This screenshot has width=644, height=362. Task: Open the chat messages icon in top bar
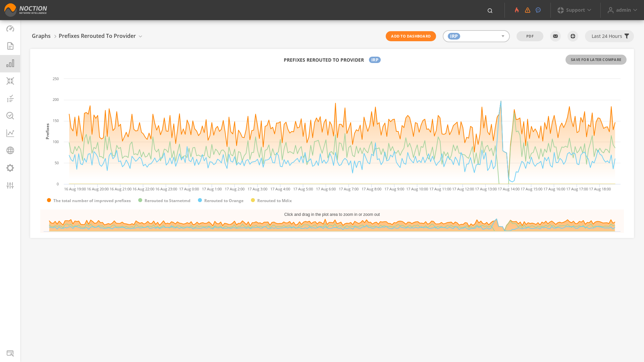[x=538, y=10]
